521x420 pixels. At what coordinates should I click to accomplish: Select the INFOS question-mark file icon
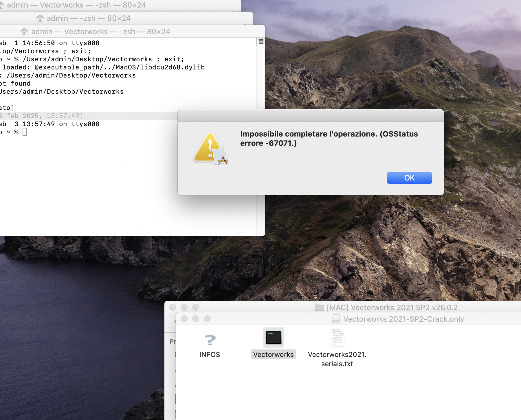(210, 340)
